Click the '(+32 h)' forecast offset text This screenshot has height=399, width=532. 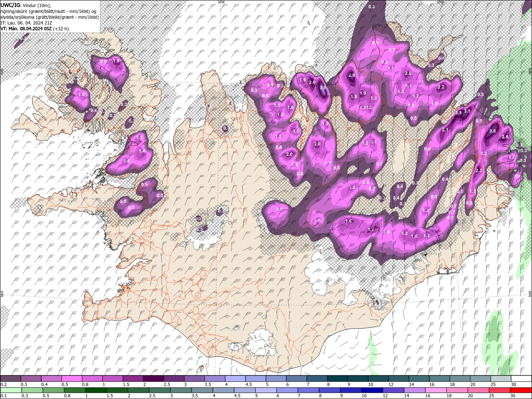pos(61,29)
